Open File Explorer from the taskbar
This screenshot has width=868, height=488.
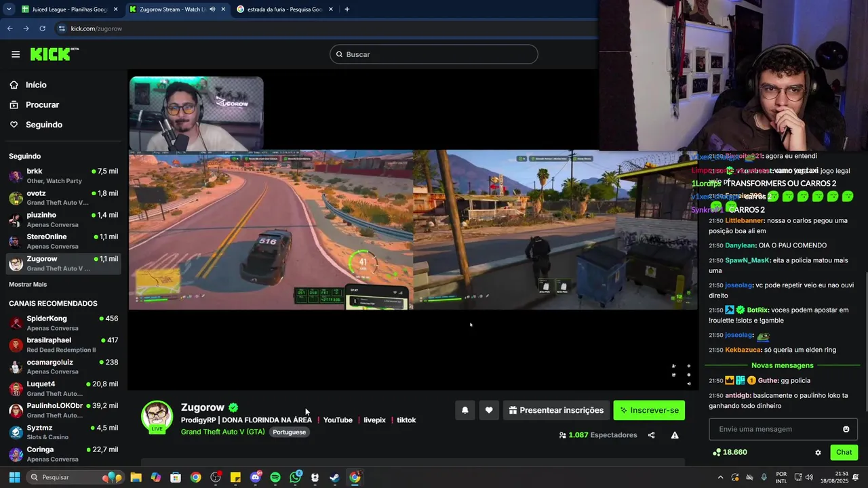coord(136,477)
